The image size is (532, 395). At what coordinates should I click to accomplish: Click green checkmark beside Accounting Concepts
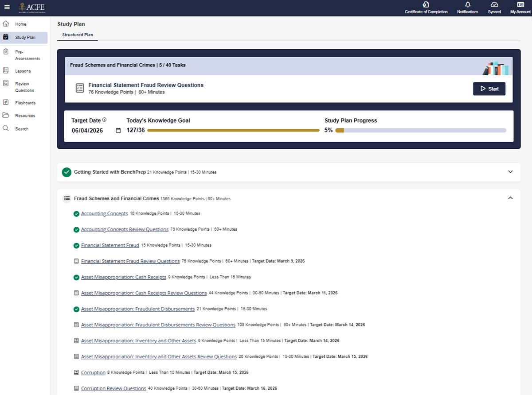click(x=76, y=214)
